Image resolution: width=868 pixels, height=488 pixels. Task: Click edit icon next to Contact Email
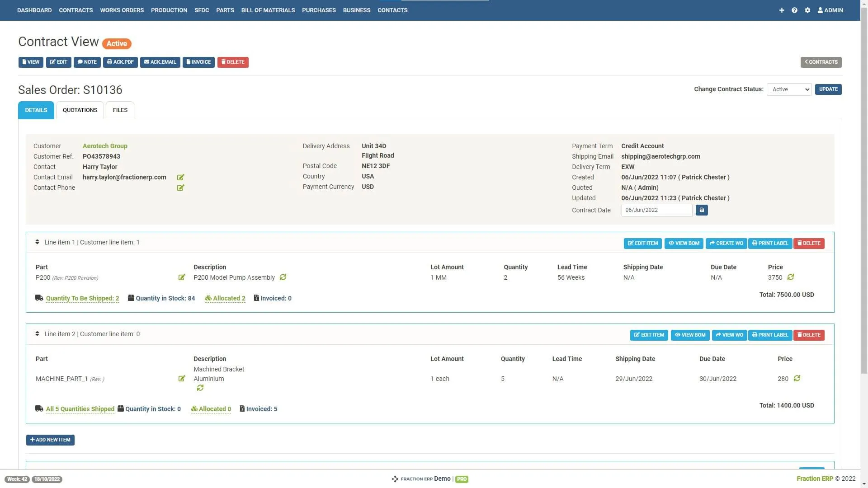(x=180, y=177)
